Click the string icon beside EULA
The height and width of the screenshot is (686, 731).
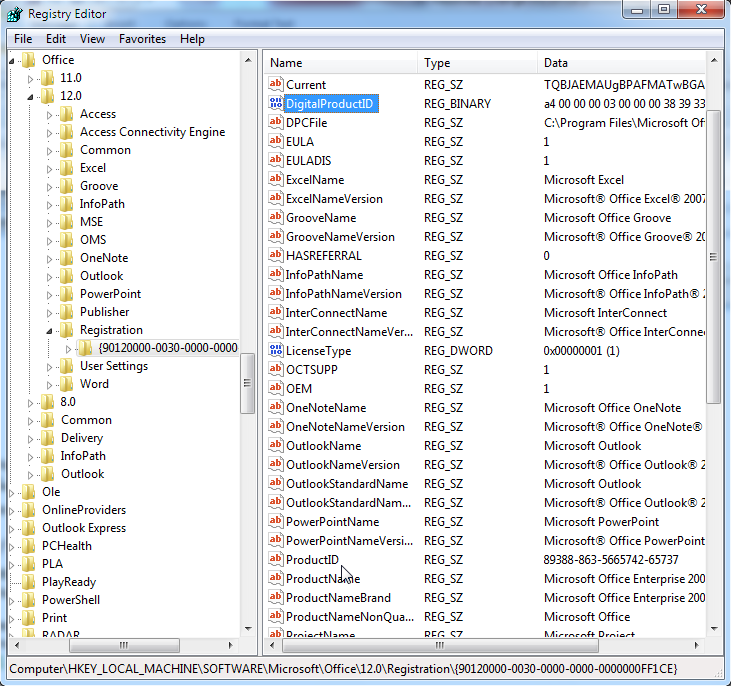click(276, 141)
